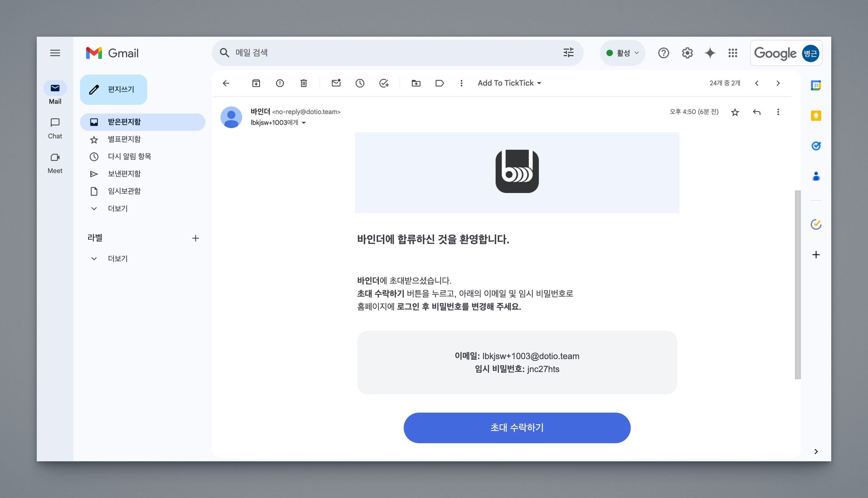Open the TickTick add-on in the side panel
The image size is (868, 498).
pos(816,224)
